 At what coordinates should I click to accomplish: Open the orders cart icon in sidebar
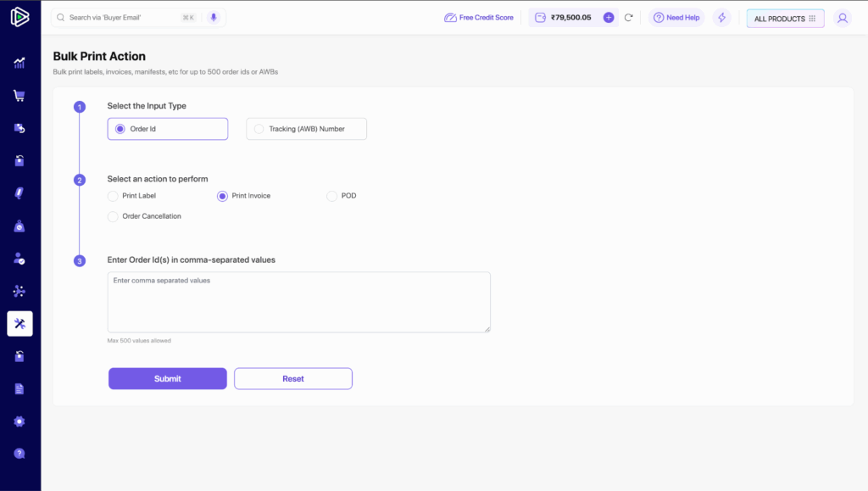click(x=19, y=95)
